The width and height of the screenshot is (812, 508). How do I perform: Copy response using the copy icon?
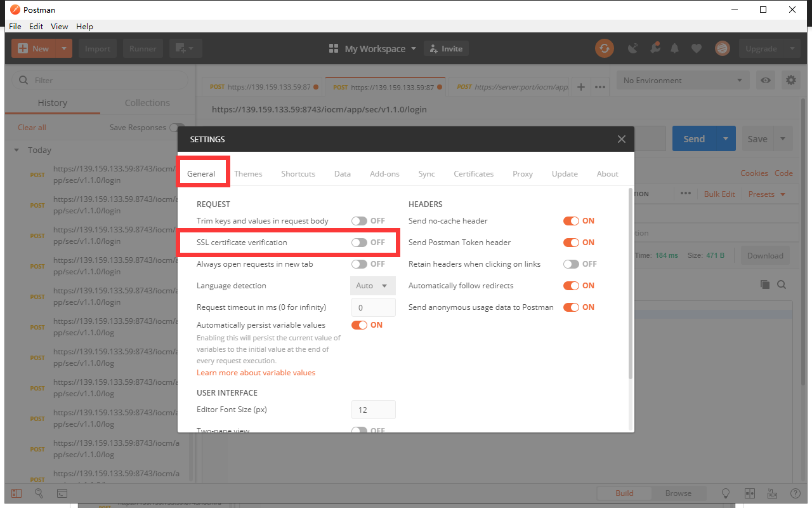pyautogui.click(x=765, y=284)
